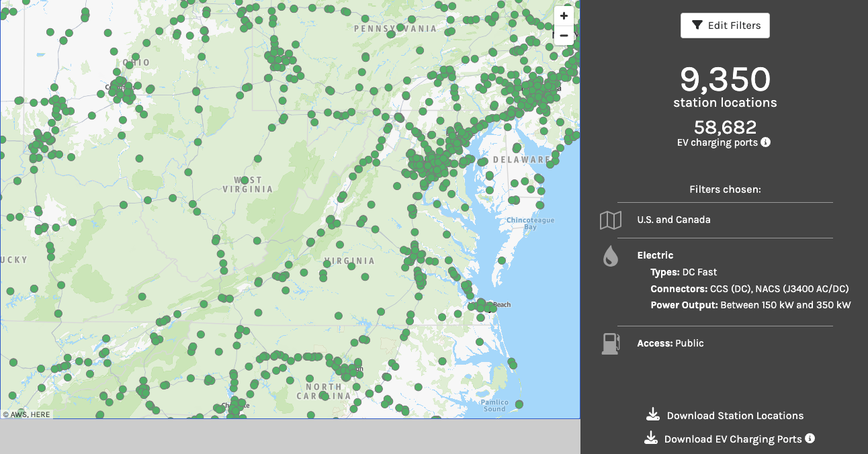Click the fuel pump icon beside Access
The height and width of the screenshot is (454, 868).
610,343
